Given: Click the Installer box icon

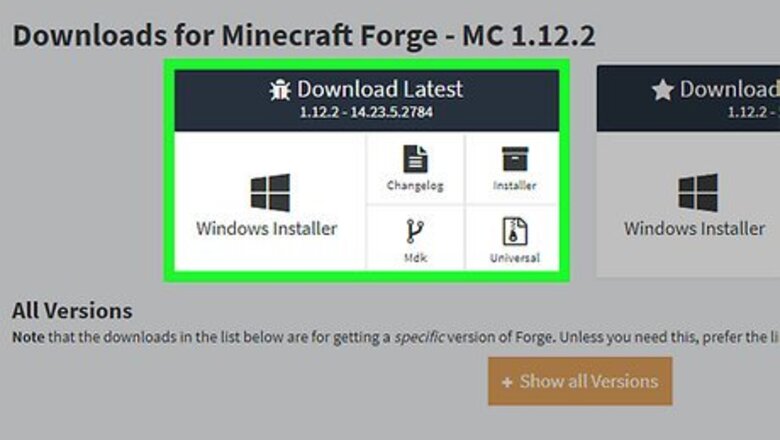Looking at the screenshot, I should [515, 159].
